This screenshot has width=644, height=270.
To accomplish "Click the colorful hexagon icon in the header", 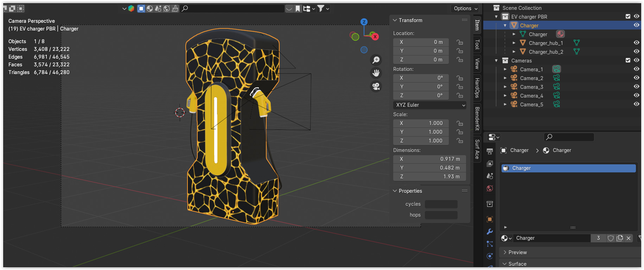I will coord(131,8).
